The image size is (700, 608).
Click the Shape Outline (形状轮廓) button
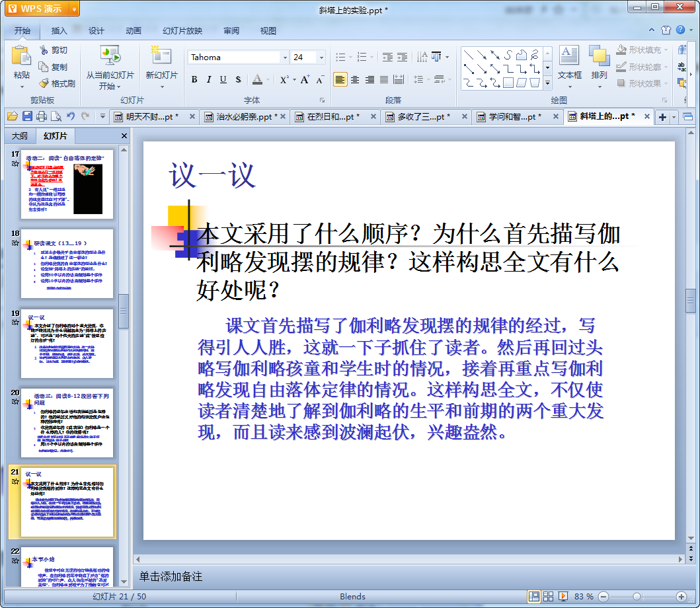[x=642, y=67]
